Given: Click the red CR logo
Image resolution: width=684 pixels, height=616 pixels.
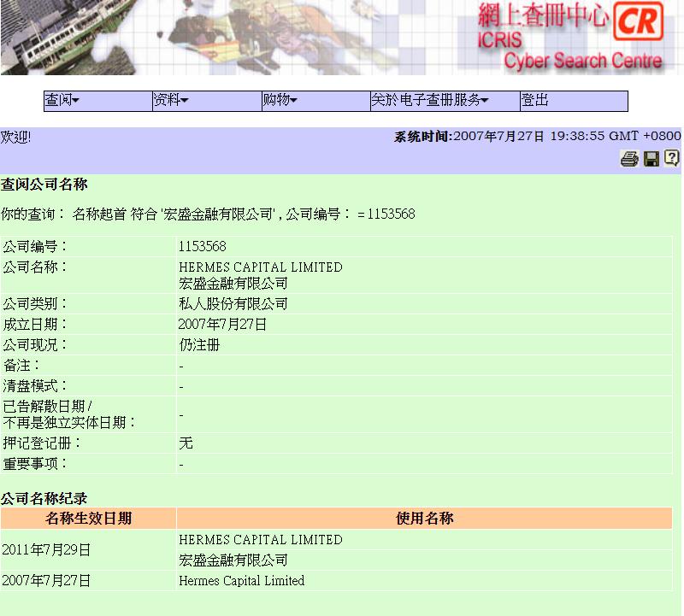Looking at the screenshot, I should pyautogui.click(x=639, y=21).
